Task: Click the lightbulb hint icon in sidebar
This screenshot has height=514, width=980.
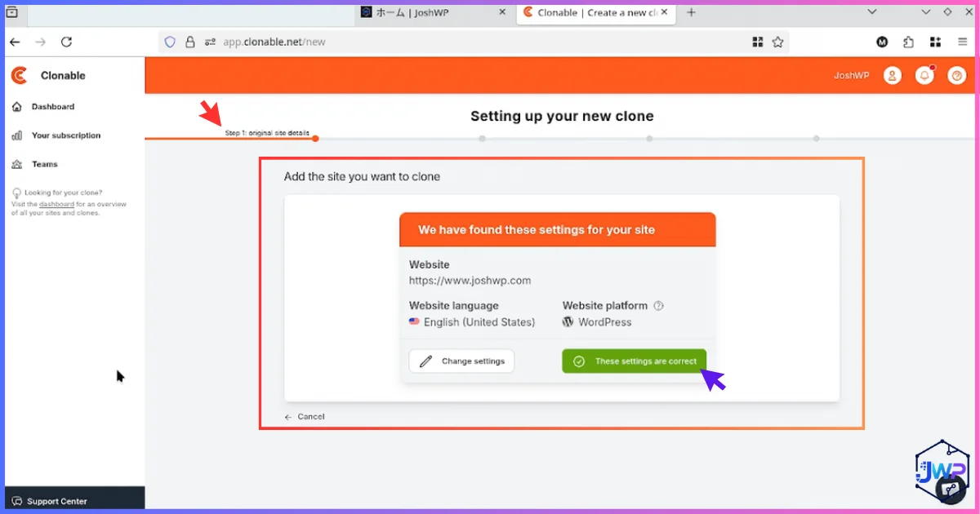Action: 17,193
